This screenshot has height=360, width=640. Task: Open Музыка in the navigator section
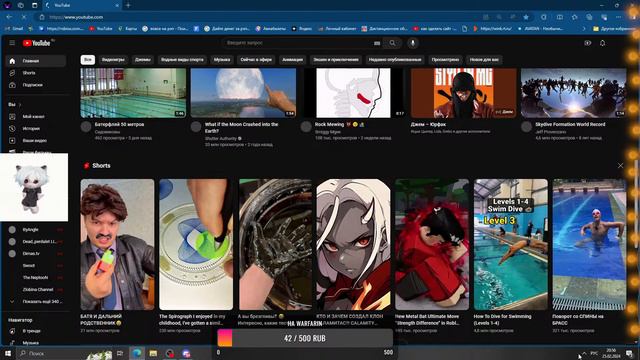(36, 342)
